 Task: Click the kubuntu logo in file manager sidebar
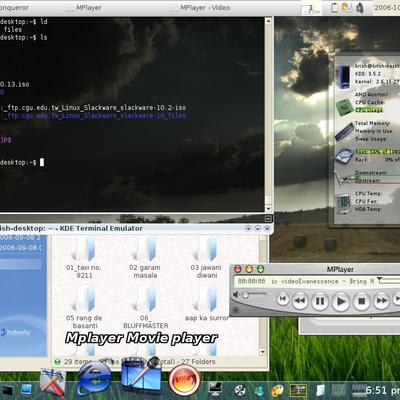[15, 332]
